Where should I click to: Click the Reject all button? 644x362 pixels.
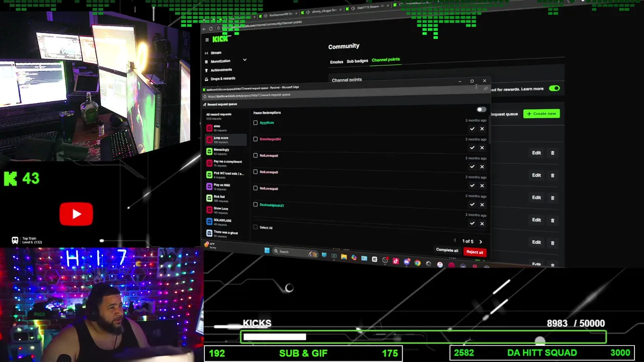[474, 252]
